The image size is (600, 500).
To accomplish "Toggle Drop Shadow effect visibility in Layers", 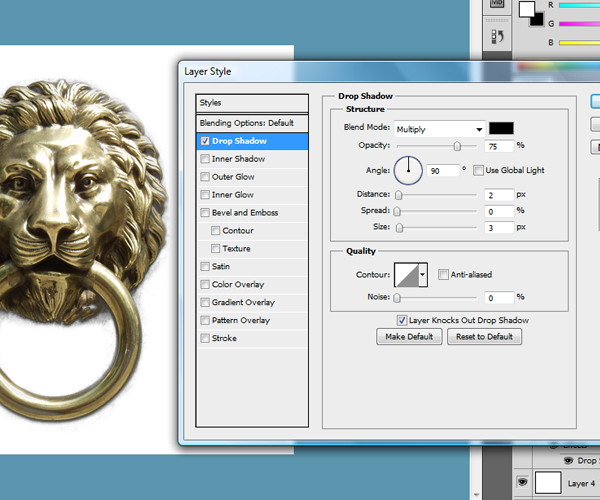I will (568, 461).
